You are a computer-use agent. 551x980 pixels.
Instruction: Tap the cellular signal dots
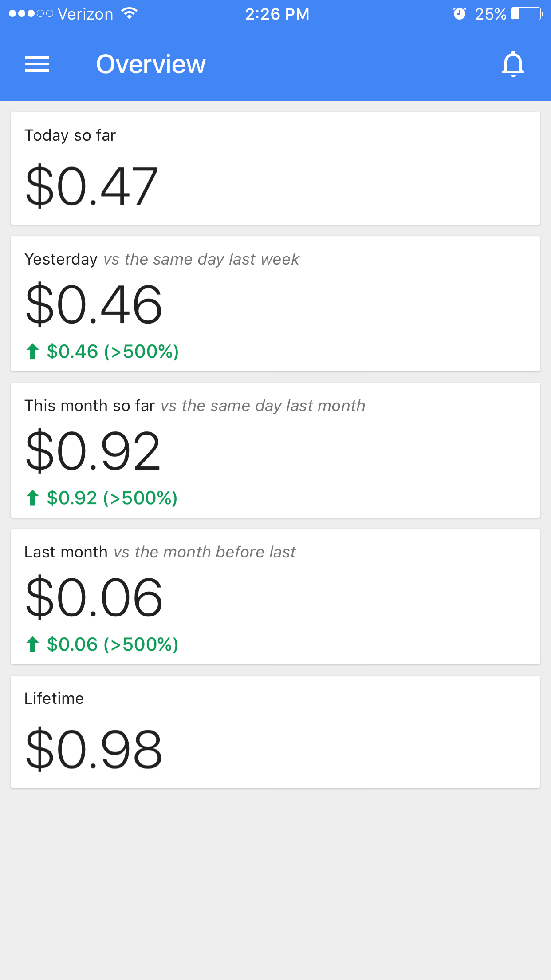[x=31, y=14]
